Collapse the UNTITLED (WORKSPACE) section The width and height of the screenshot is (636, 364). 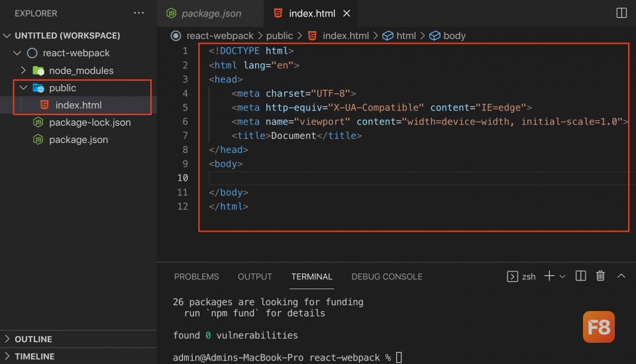7,36
